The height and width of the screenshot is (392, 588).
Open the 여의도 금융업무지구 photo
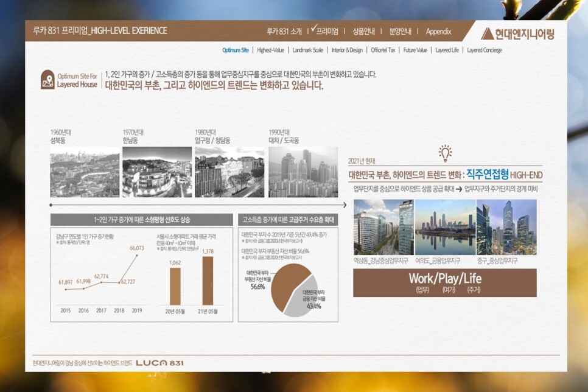click(445, 227)
